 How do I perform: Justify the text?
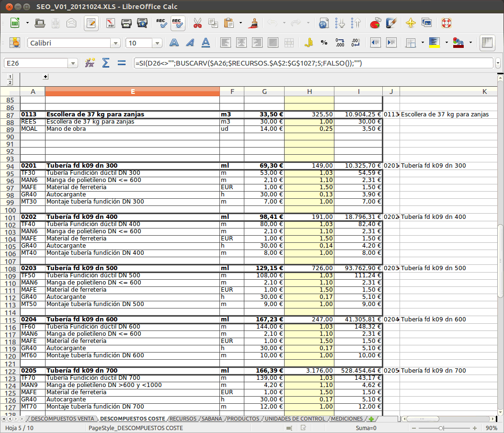pos(273,43)
